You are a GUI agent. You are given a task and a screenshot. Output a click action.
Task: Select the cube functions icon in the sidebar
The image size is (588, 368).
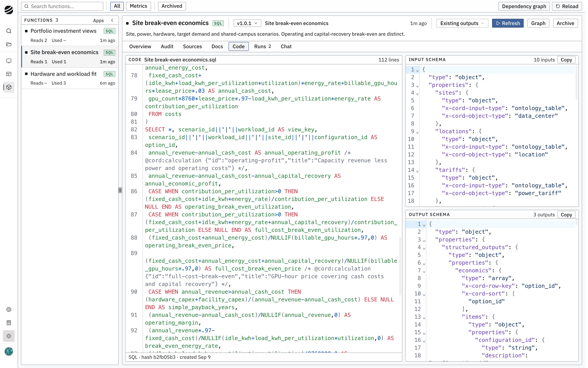click(x=9, y=87)
